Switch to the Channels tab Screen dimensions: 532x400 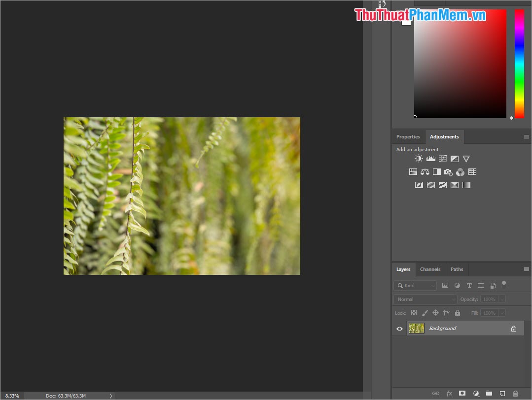click(430, 269)
